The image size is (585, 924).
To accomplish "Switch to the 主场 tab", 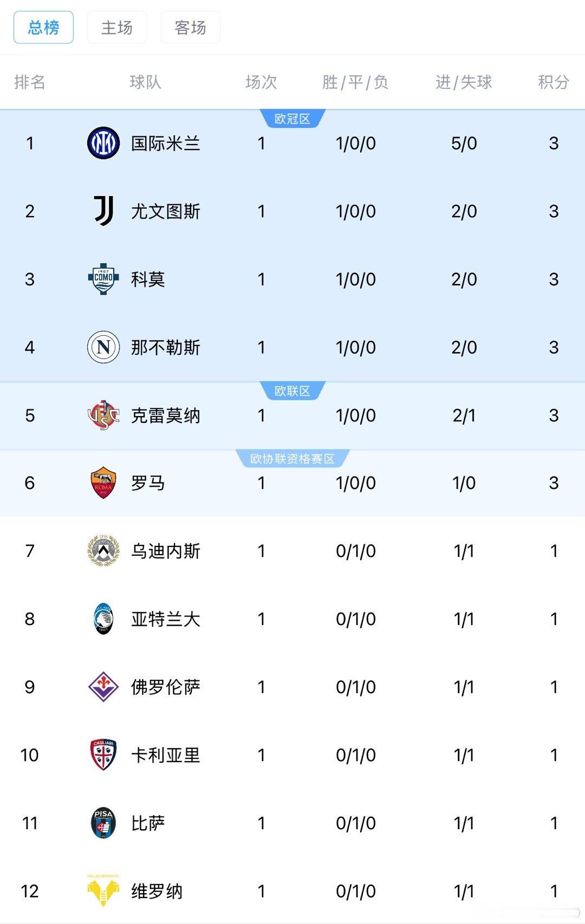I will (x=117, y=28).
